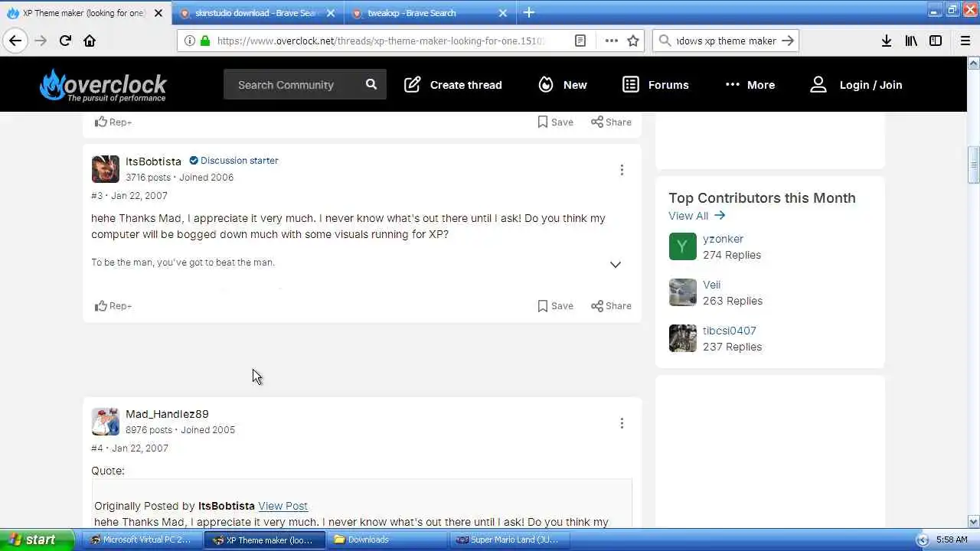Screen dimensions: 980x551
Task: Click View Post link in the quote
Action: point(283,506)
